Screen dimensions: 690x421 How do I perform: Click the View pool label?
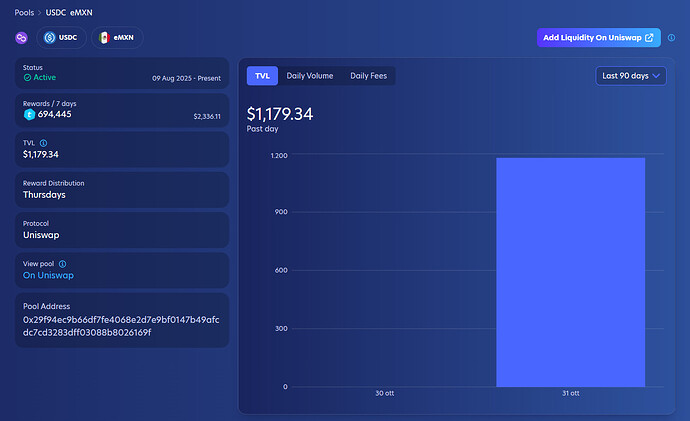(x=39, y=264)
